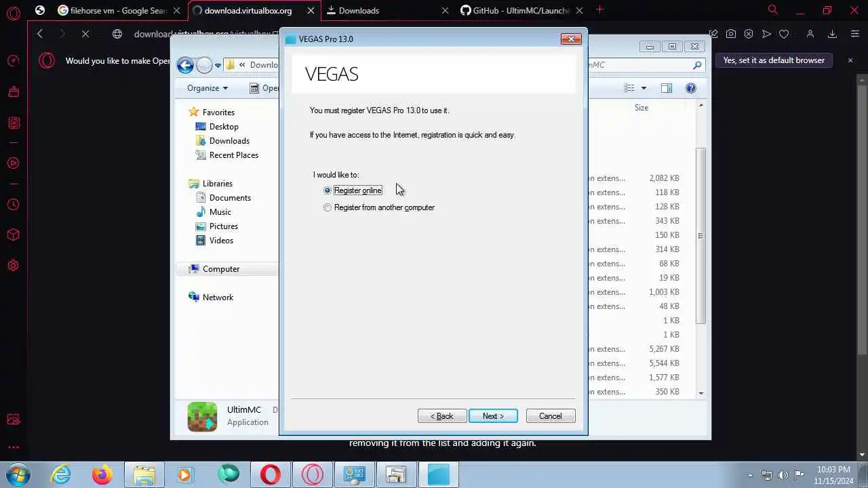
Task: Click the Opera profile account icon
Action: pos(810,34)
